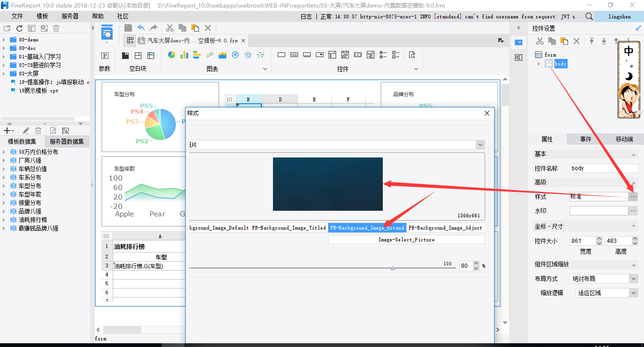The image size is (644, 347).
Task: Switch to the 事件 tab
Action: pyautogui.click(x=586, y=139)
